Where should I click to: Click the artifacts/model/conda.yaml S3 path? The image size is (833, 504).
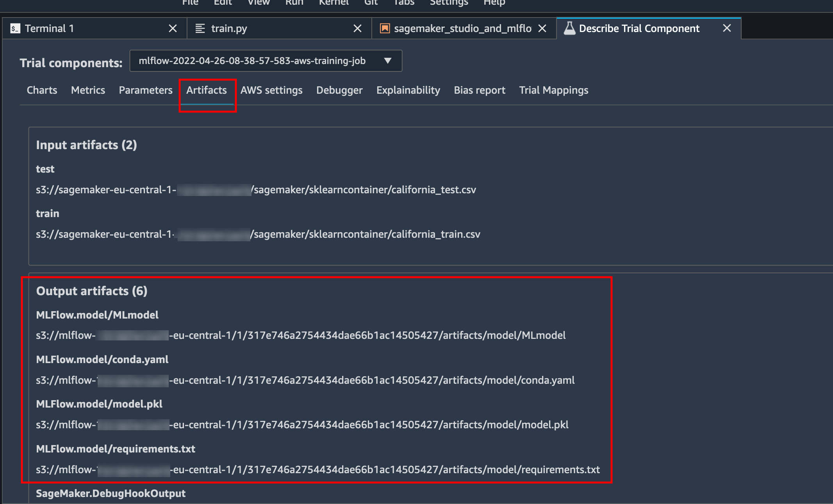tap(305, 380)
